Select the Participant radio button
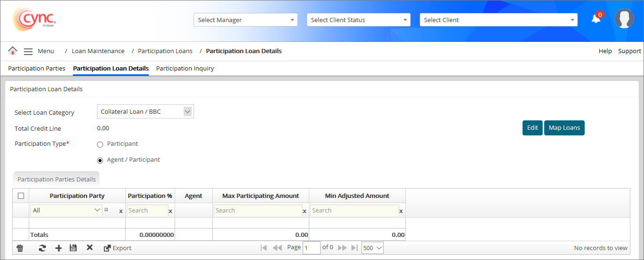The height and width of the screenshot is (260, 644). coord(100,144)
